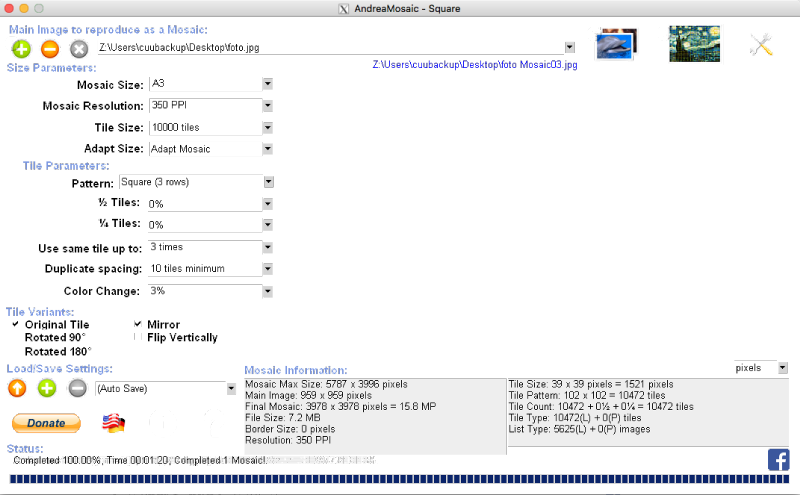Expand the Adapt Size dropdown
800x495 pixels.
[x=267, y=149]
